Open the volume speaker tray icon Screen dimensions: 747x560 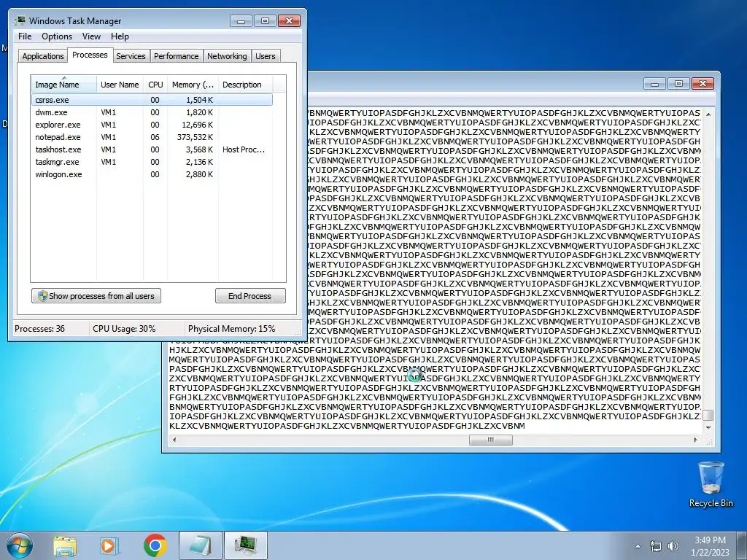click(x=673, y=546)
